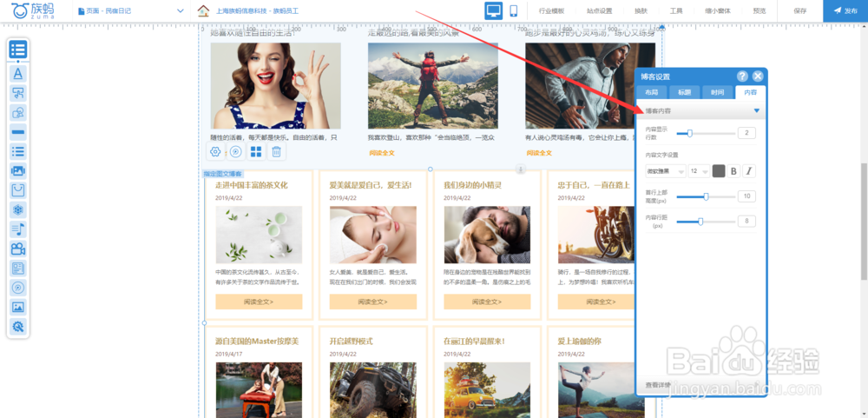Image resolution: width=868 pixels, height=418 pixels.
Task: Open the page selector dropdown '页面 - 民宿日记'
Action: 131,10
